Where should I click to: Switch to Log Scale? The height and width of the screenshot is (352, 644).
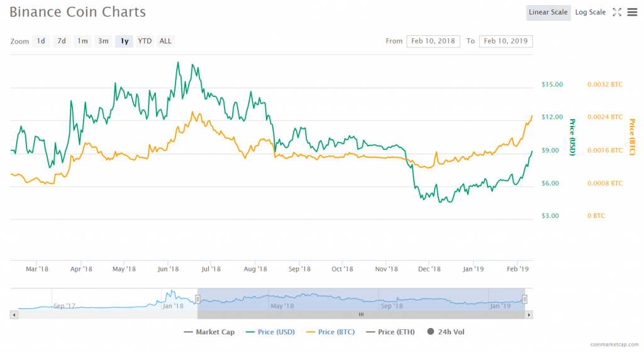590,13
